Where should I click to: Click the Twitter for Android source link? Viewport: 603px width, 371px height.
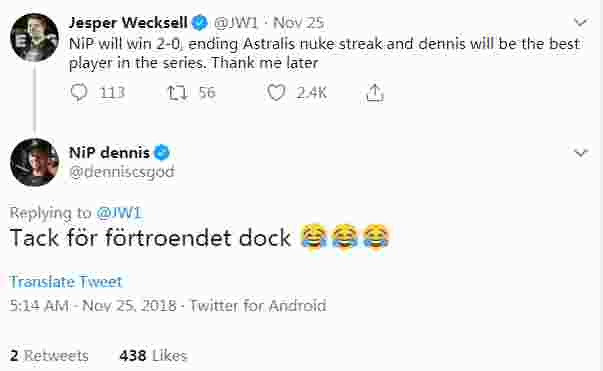pos(258,306)
